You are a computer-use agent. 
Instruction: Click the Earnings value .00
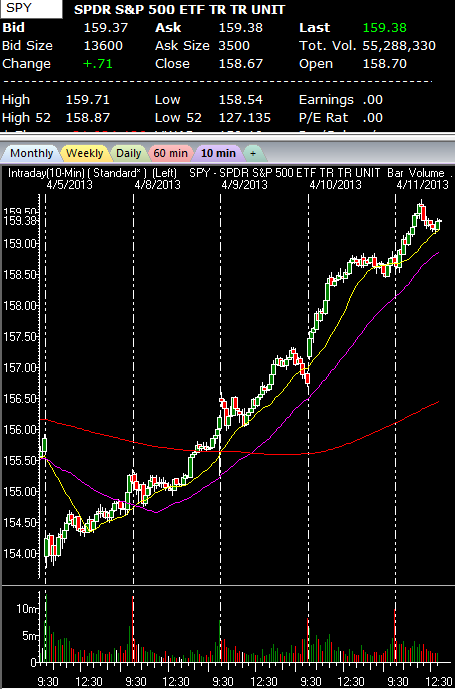coord(373,100)
